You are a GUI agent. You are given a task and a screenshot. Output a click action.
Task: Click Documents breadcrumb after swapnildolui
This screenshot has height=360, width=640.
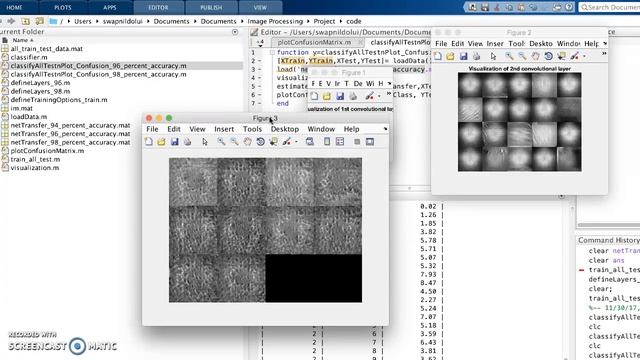click(x=171, y=21)
